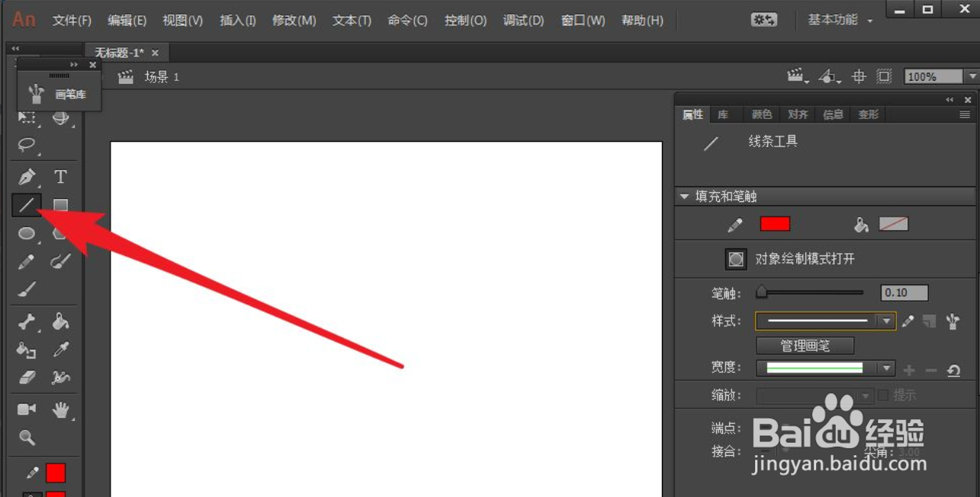This screenshot has height=497, width=980.
Task: Select the Free Transform tool
Action: point(27,118)
